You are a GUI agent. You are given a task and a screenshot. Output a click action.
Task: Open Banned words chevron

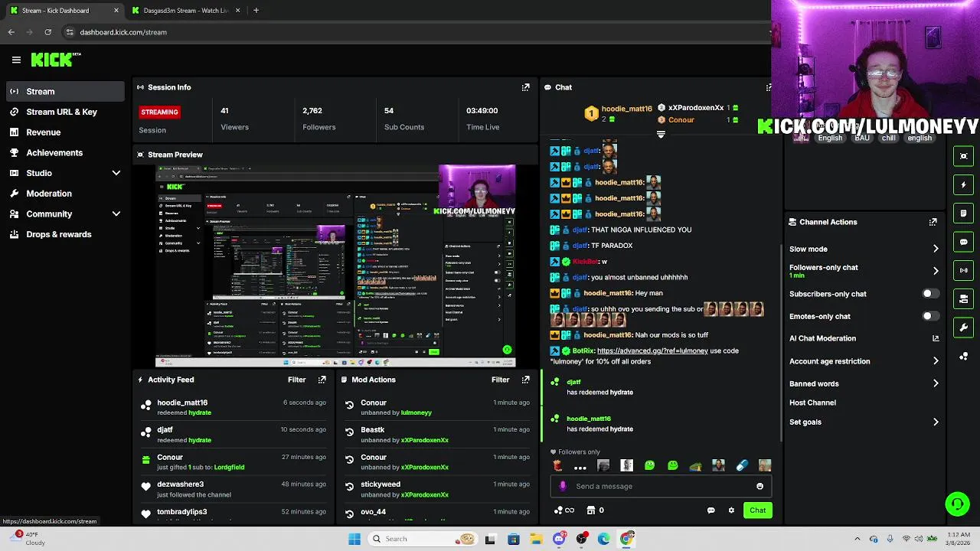pyautogui.click(x=936, y=383)
